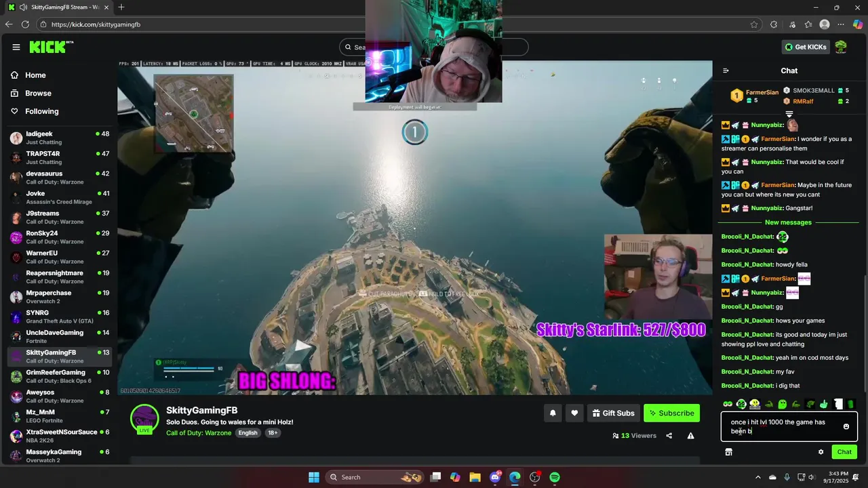The width and height of the screenshot is (868, 488).
Task: Click the English language tag
Action: coord(248,432)
